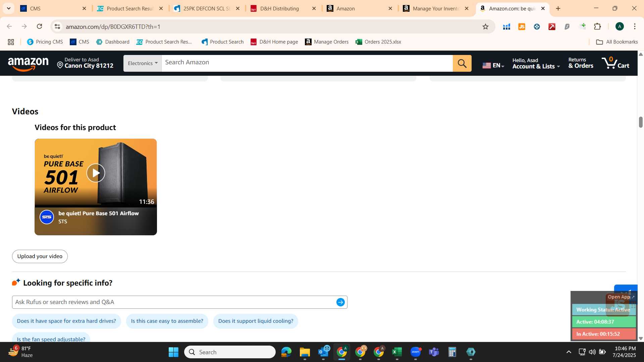This screenshot has height=362, width=644.
Task: Open the Chrome profile avatar A
Action: pyautogui.click(x=620, y=26)
